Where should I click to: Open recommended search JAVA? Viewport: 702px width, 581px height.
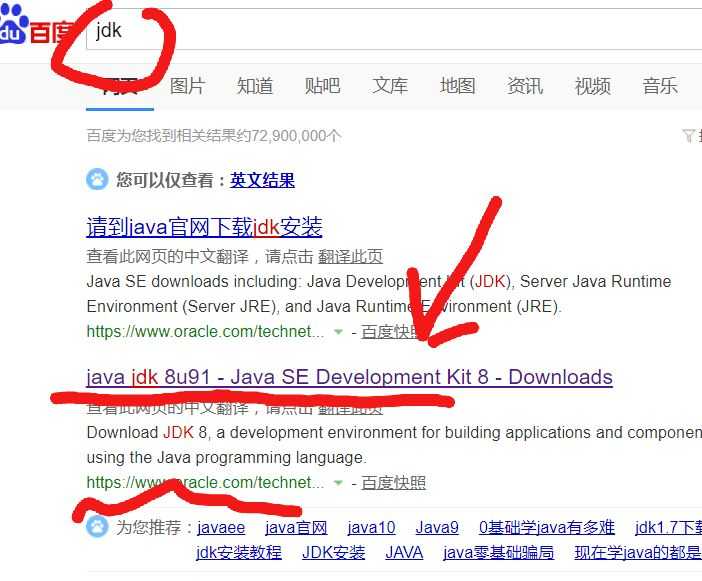(x=404, y=552)
